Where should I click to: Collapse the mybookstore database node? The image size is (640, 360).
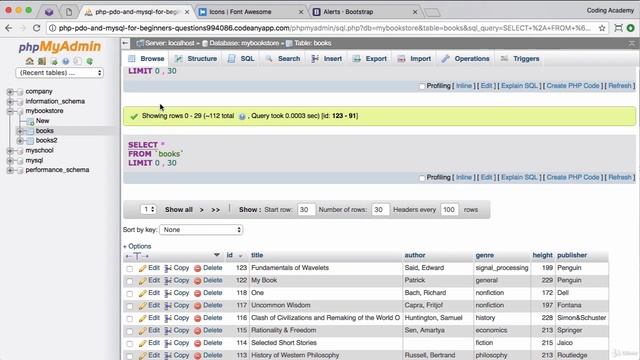pyautogui.click(x=10, y=111)
